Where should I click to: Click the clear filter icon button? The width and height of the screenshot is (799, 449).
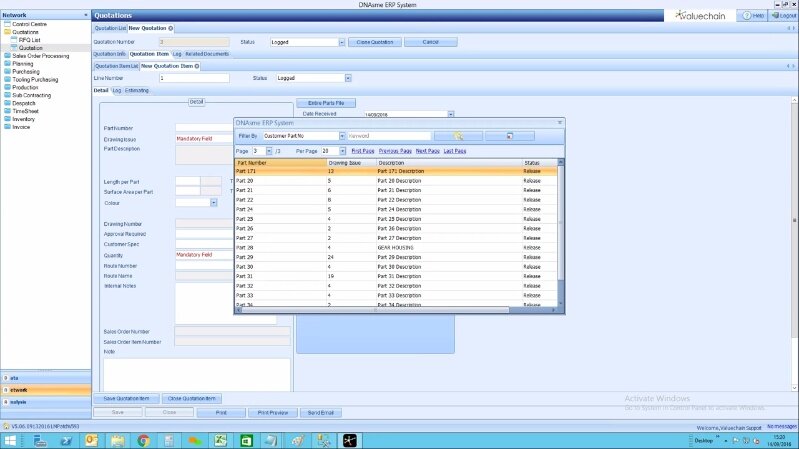tap(508, 135)
